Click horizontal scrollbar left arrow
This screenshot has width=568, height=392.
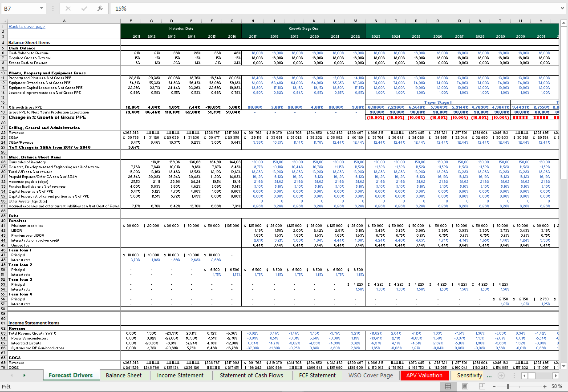pos(525,376)
